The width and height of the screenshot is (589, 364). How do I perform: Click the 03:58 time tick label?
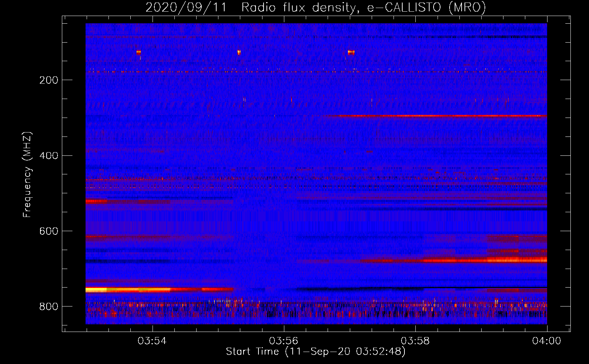(415, 341)
